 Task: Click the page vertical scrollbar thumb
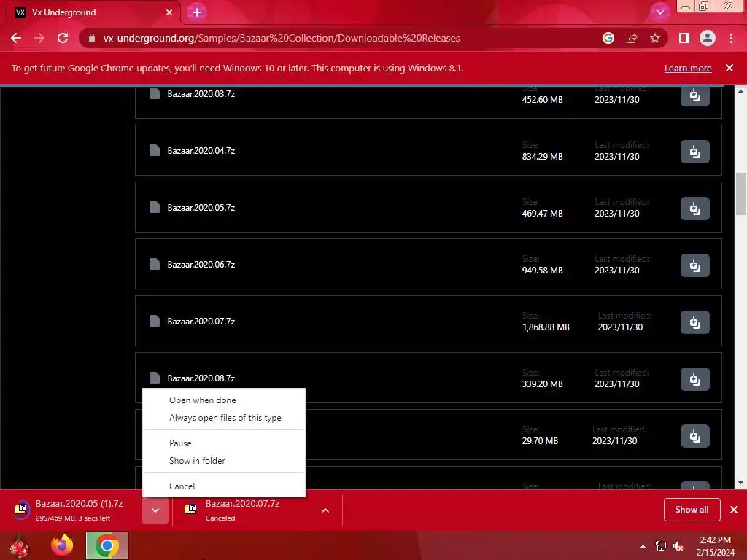coord(740,194)
